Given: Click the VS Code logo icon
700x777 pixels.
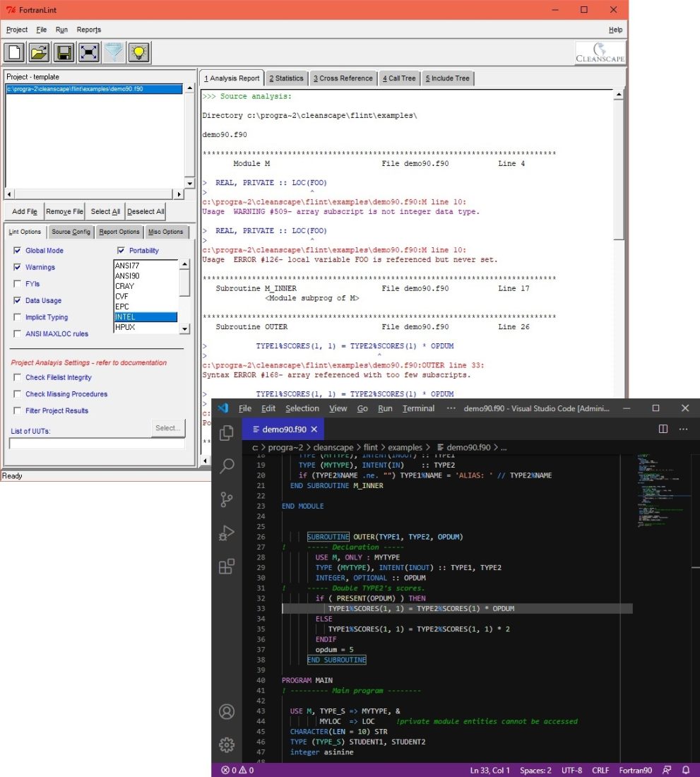Looking at the screenshot, I should [223, 408].
